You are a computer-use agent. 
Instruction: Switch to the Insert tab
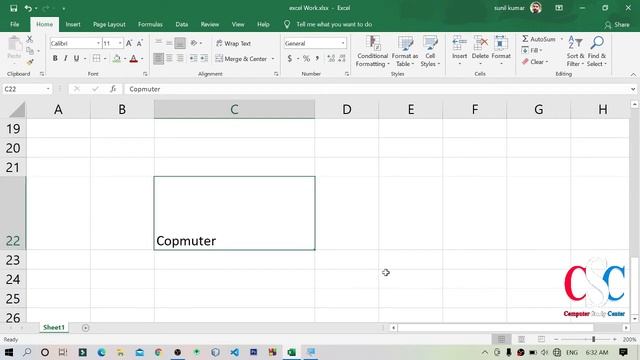[73, 24]
